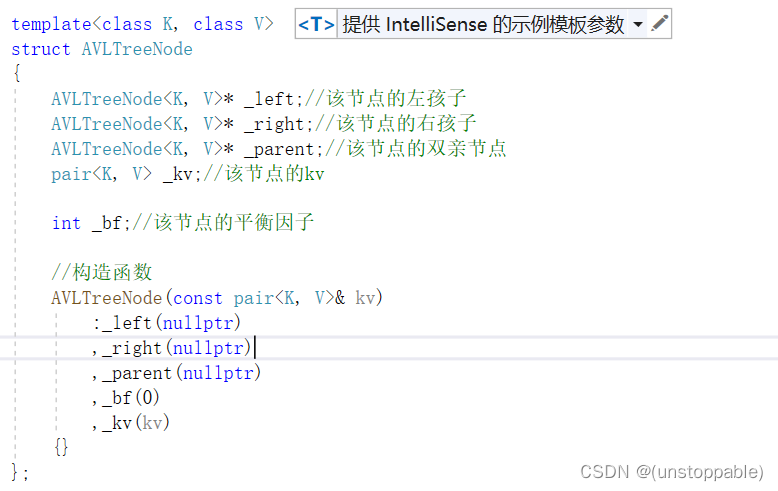Click the empty constructor body braces {}
This screenshot has width=778, height=491.
(x=61, y=447)
